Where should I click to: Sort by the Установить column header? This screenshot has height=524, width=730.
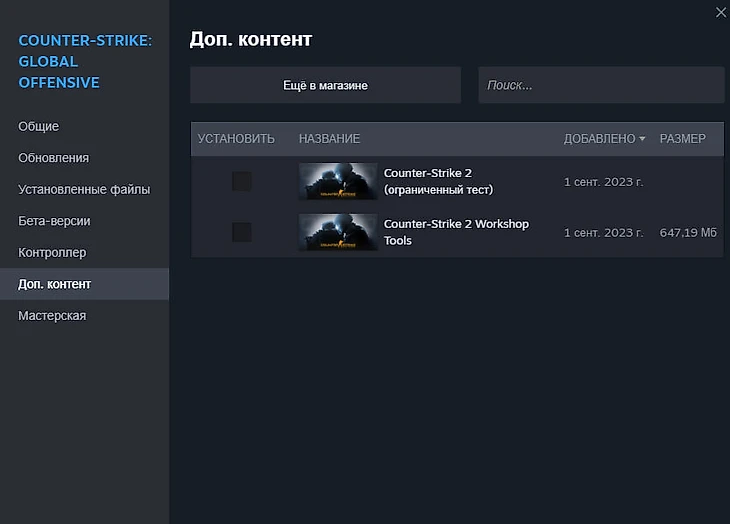click(x=236, y=139)
